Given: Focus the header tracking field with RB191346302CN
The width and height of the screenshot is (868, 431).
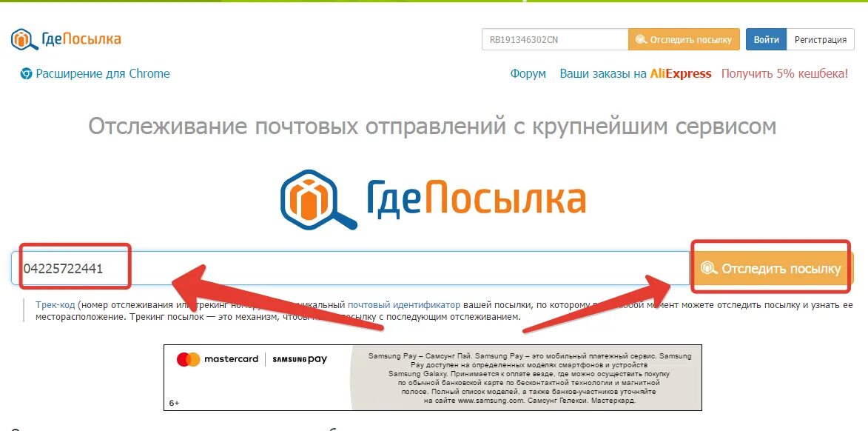Looking at the screenshot, I should point(555,39).
